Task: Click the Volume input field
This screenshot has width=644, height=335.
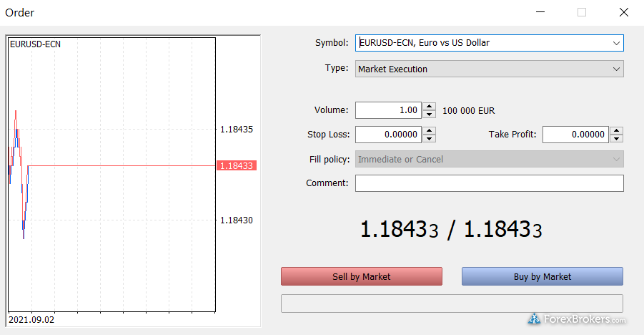Action: [x=388, y=111]
